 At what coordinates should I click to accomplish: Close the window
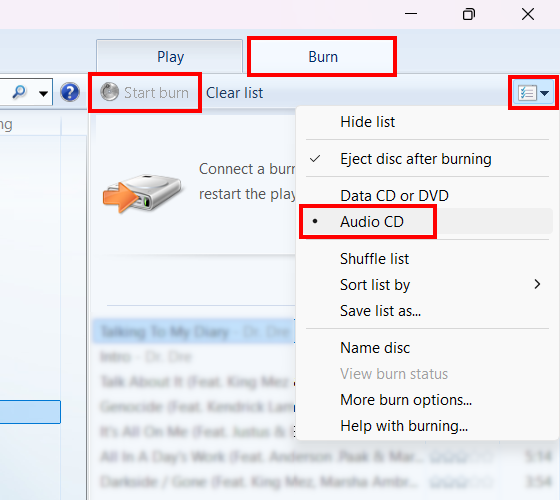pyautogui.click(x=528, y=14)
